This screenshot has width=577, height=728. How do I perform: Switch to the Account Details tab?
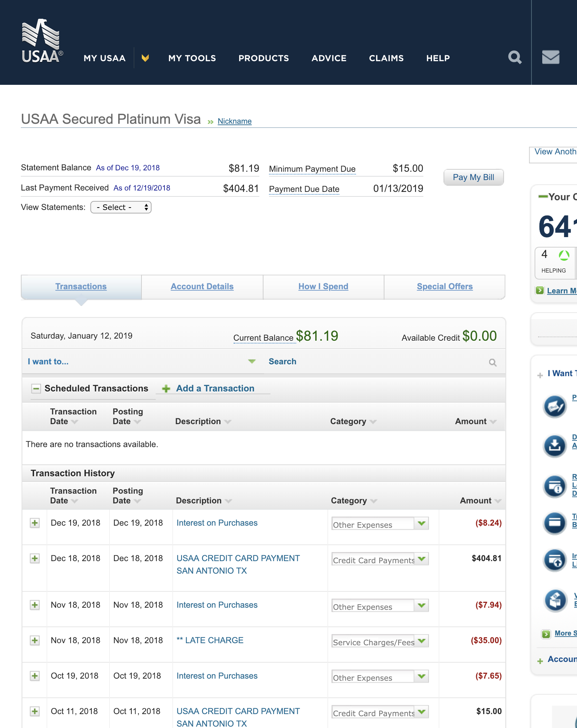point(202,287)
